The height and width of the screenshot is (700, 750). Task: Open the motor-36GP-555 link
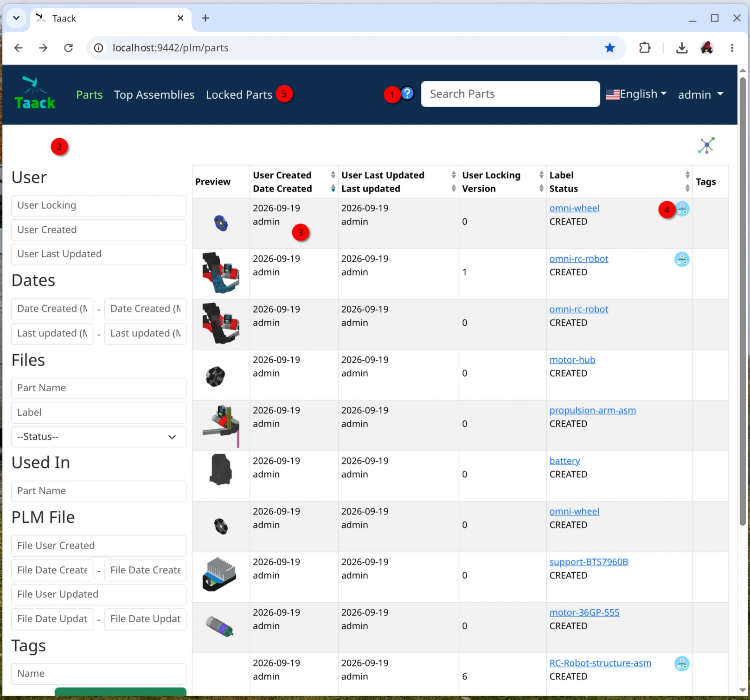pyautogui.click(x=584, y=612)
